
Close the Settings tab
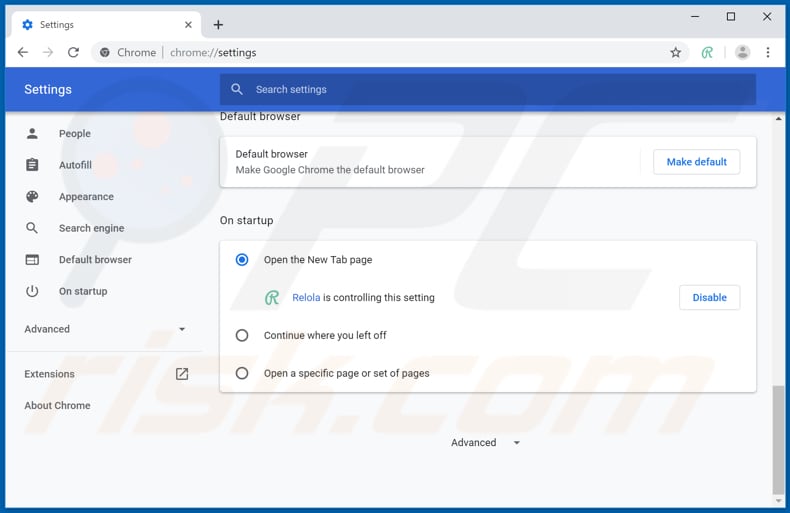pyautogui.click(x=188, y=25)
